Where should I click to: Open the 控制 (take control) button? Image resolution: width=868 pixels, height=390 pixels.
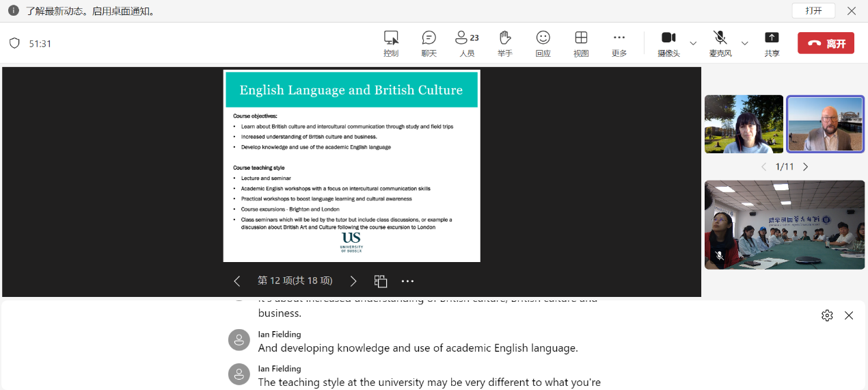(x=391, y=43)
